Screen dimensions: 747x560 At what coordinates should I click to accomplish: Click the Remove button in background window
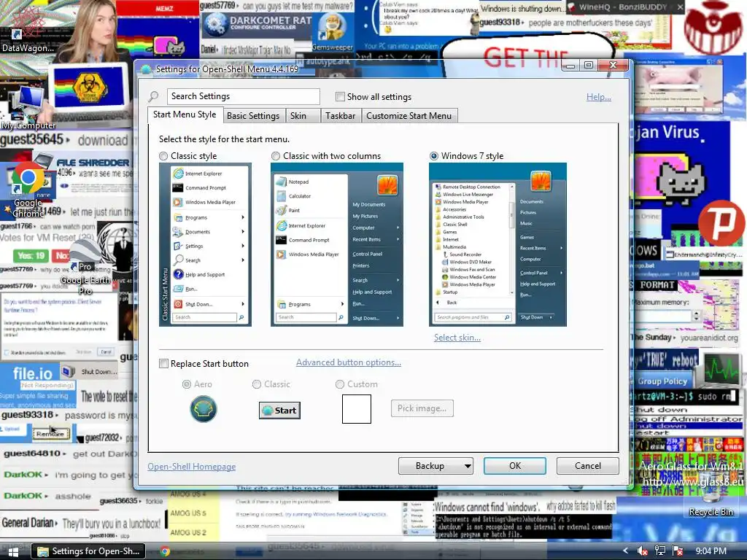[x=51, y=434]
